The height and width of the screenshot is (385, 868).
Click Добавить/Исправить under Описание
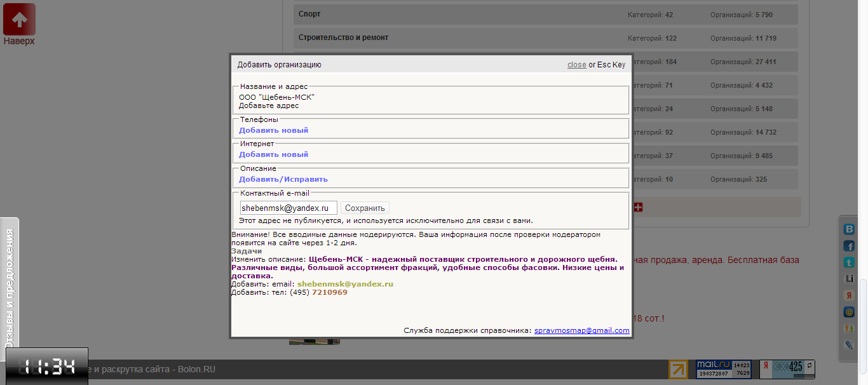point(283,179)
